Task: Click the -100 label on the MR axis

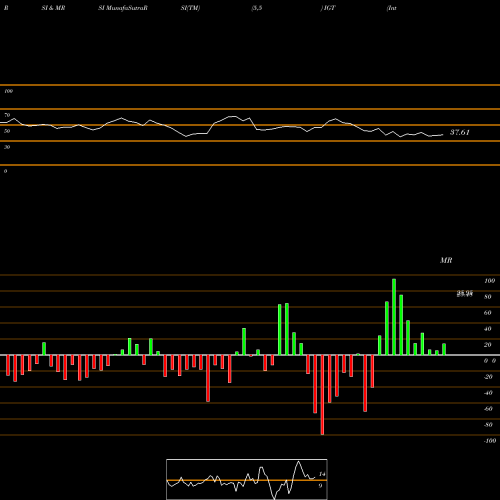Action: tap(490, 441)
